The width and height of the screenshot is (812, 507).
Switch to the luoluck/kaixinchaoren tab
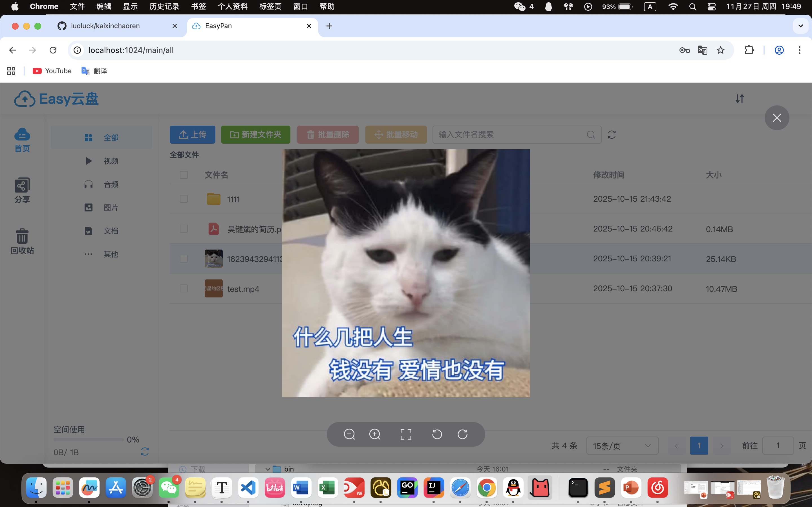tap(105, 26)
